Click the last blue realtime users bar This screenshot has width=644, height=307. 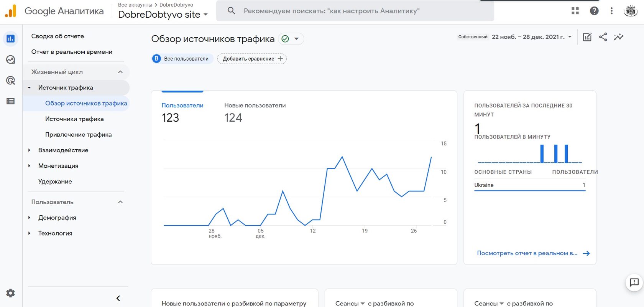click(x=566, y=153)
